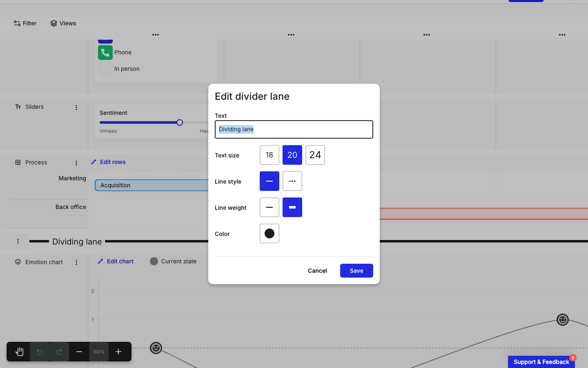The width and height of the screenshot is (588, 368).
Task: Select thin line weight
Action: tap(269, 207)
